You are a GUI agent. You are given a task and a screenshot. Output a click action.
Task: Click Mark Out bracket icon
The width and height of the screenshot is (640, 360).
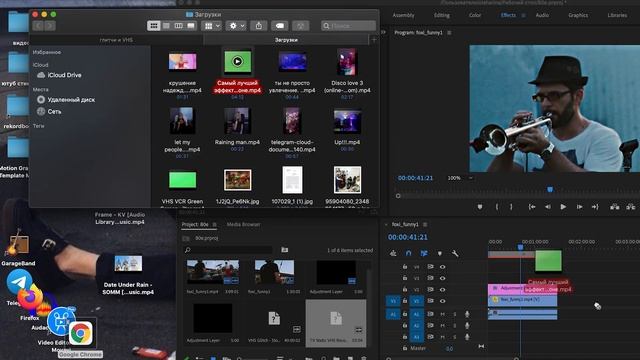pyautogui.click(x=511, y=207)
